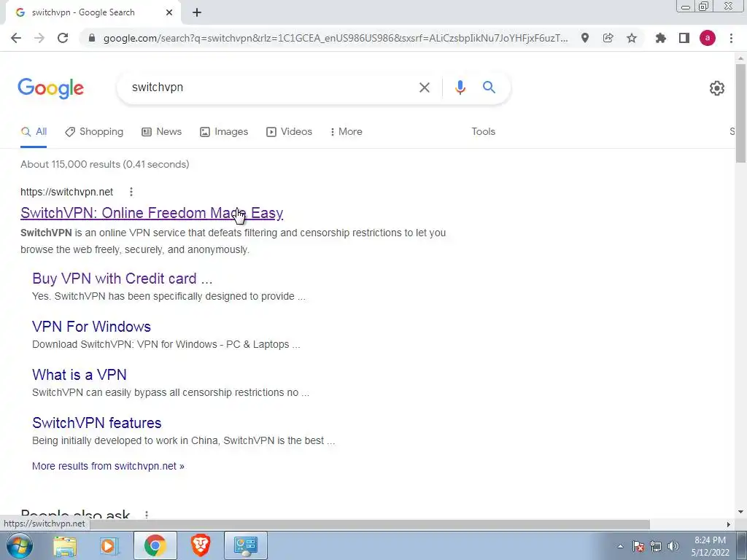Viewport: 747px width, 560px height.
Task: Click the https://switchvpn.net result URL text
Action: point(66,192)
